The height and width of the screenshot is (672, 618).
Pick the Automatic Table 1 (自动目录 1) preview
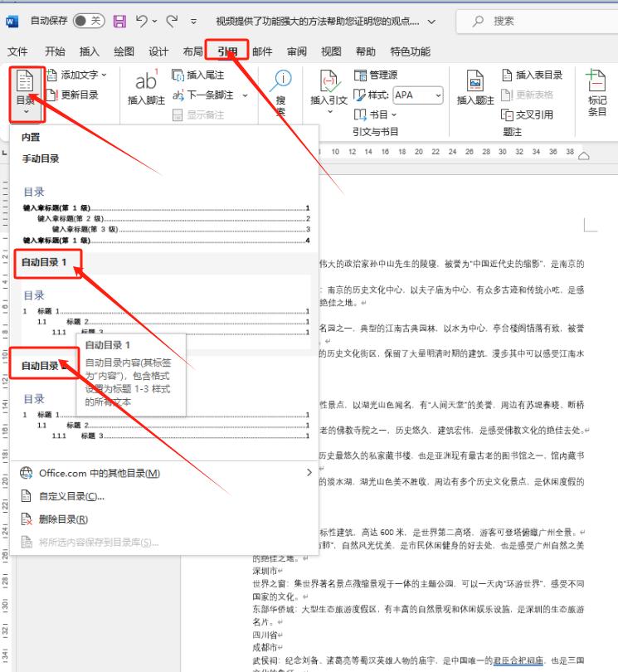coord(166,309)
